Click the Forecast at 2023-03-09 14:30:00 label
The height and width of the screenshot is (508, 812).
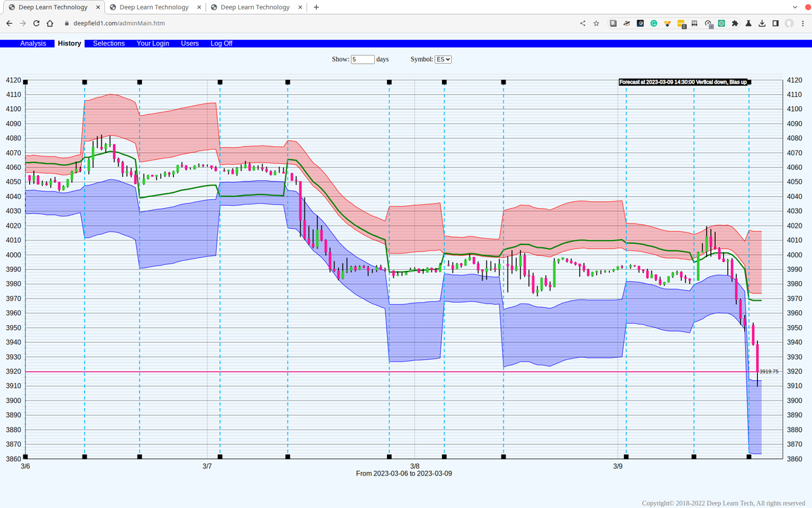(x=683, y=83)
